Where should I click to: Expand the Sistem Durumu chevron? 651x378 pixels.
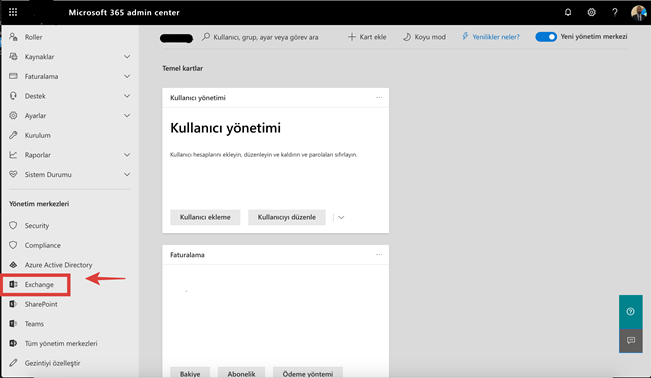[127, 174]
